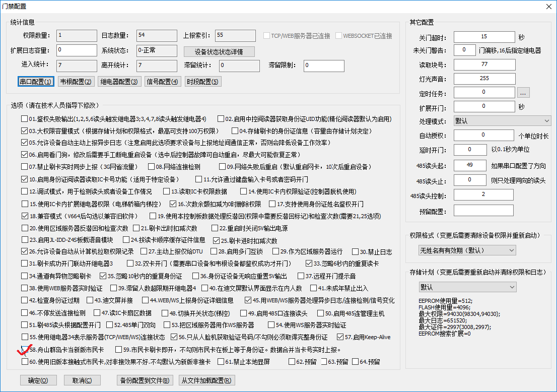Screen dimensions: 557x392
Task: Click 扩展日志容量 input field
Action: coord(77,50)
